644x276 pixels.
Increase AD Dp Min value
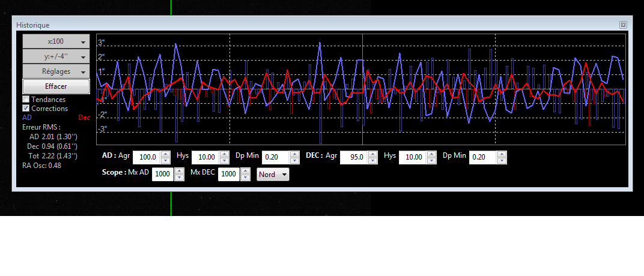tap(294, 154)
